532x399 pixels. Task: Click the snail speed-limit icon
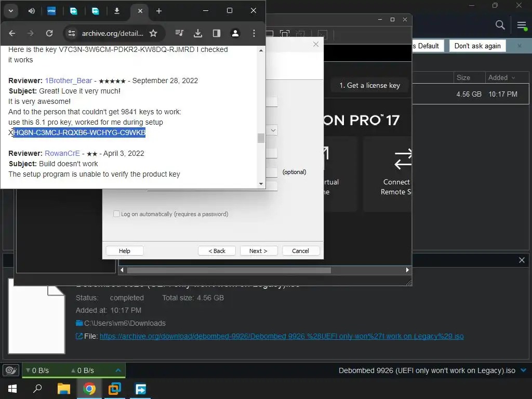click(11, 370)
